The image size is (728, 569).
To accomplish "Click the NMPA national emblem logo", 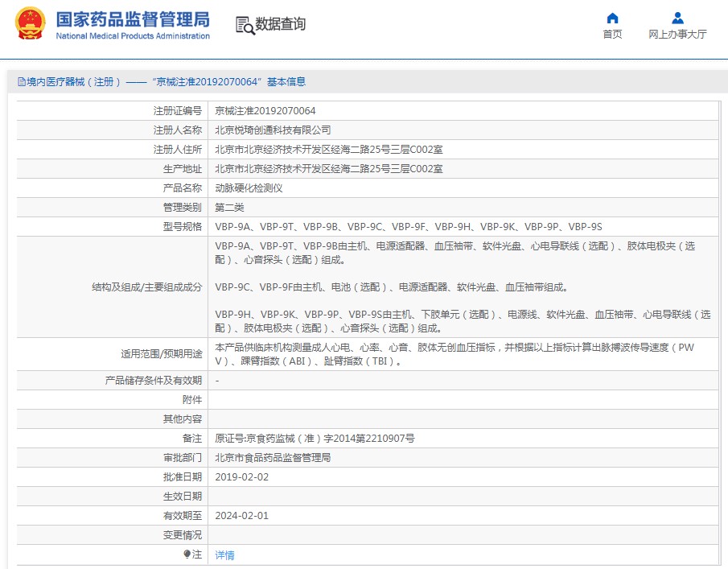I will coord(31,23).
